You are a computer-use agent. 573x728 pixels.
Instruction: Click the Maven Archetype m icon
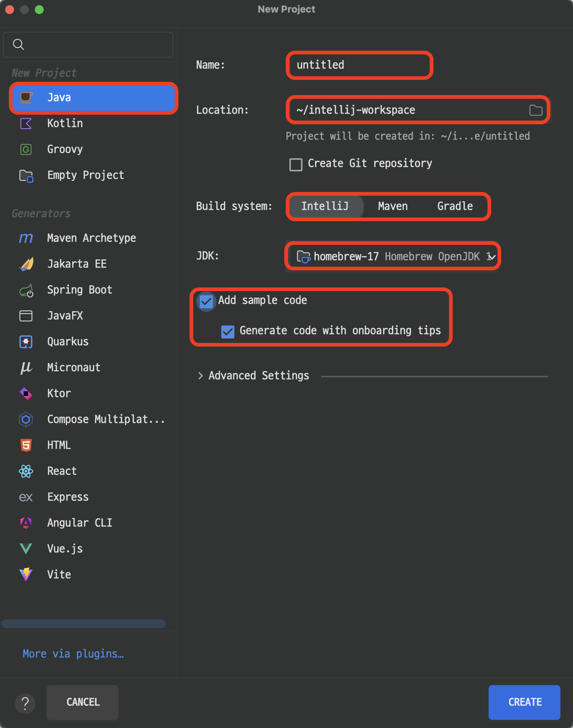pyautogui.click(x=26, y=238)
